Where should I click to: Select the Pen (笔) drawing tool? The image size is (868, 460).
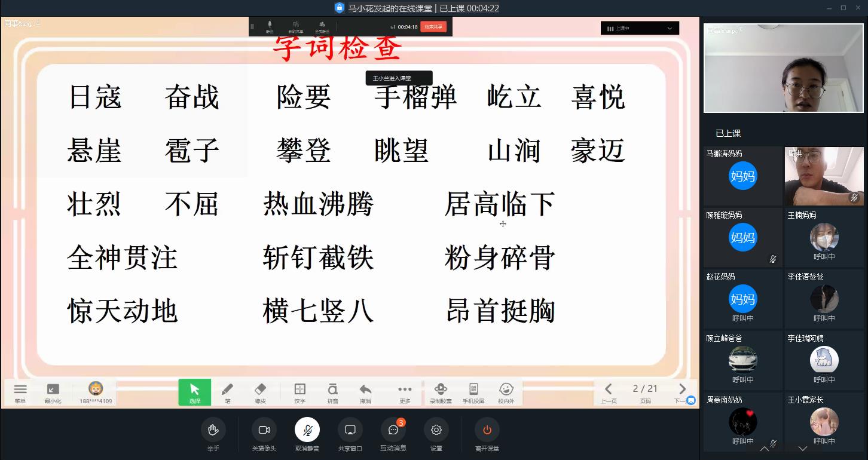coord(227,392)
